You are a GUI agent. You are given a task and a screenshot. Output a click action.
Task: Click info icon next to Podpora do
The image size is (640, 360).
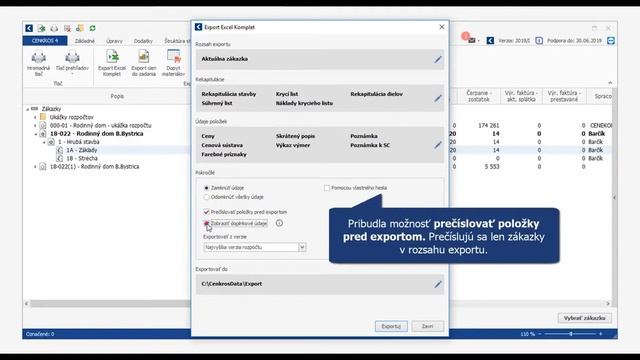(x=539, y=40)
